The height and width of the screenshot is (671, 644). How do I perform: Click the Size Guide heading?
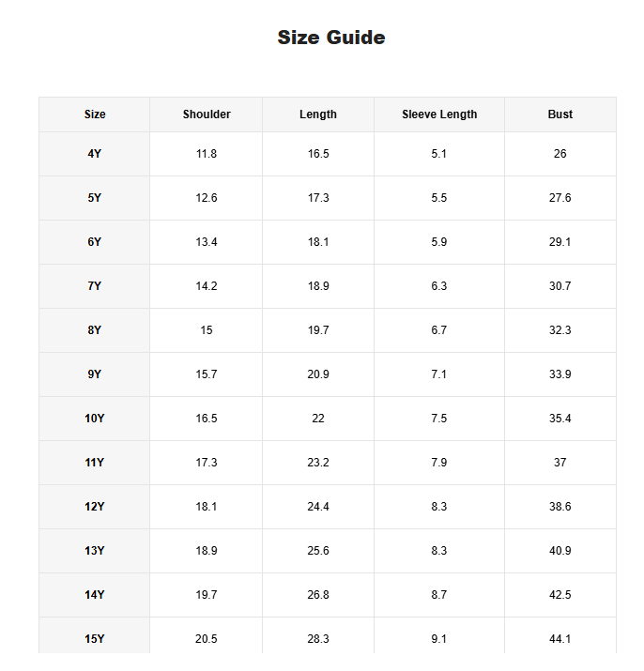pyautogui.click(x=331, y=38)
